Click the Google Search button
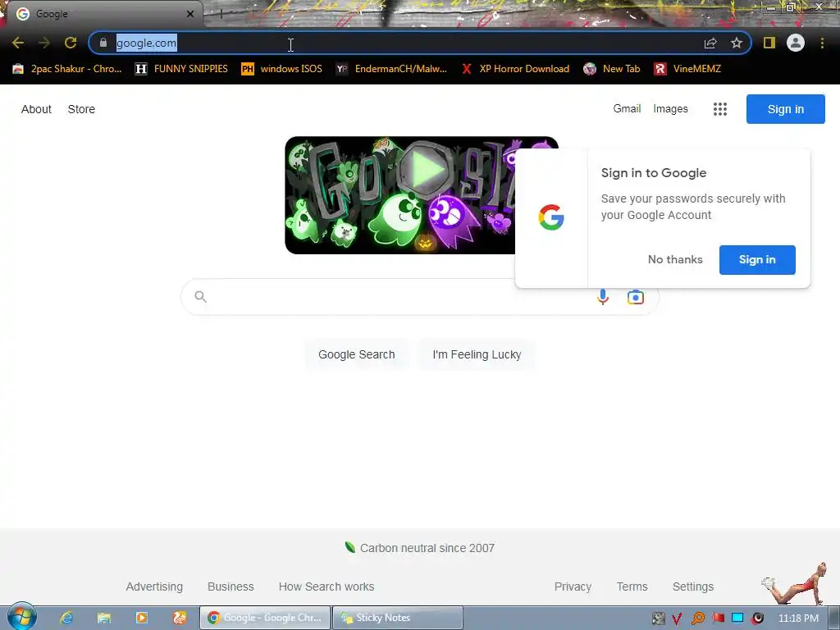 pos(356,354)
